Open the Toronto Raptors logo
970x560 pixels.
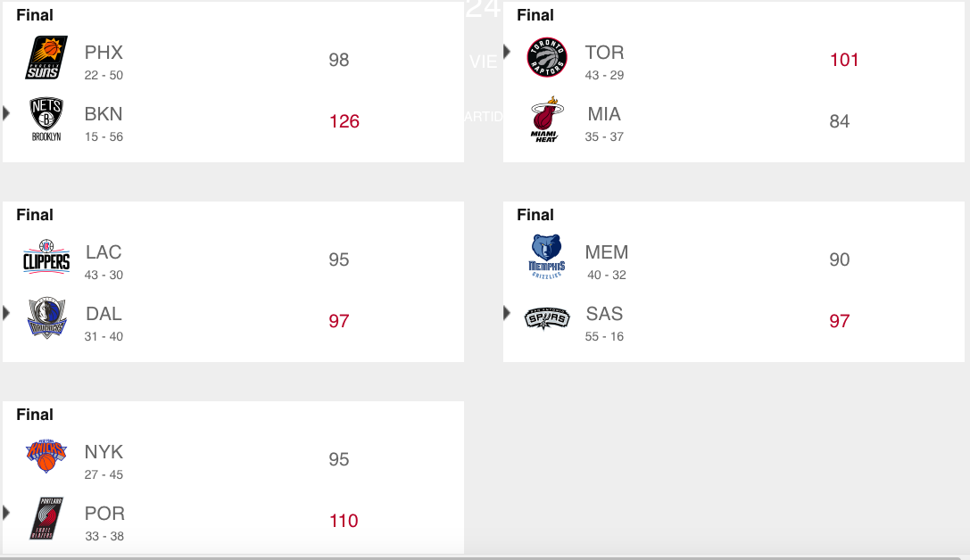tap(547, 58)
